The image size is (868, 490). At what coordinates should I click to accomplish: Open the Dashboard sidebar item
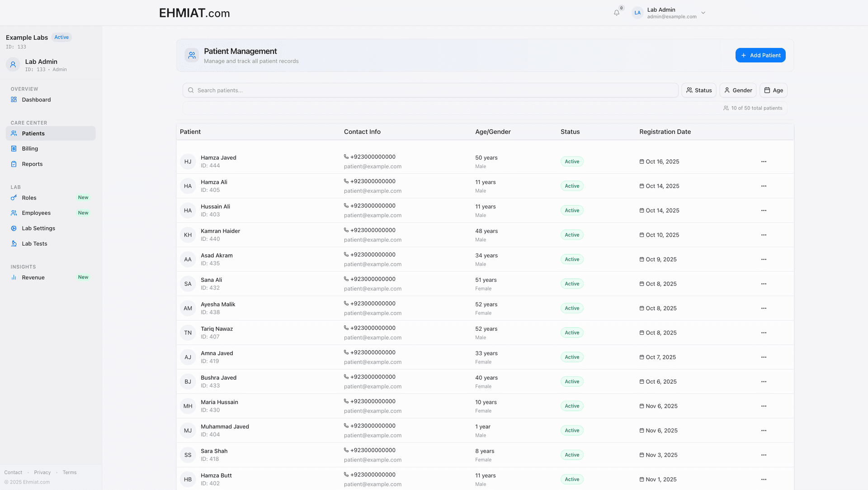[x=51, y=100]
